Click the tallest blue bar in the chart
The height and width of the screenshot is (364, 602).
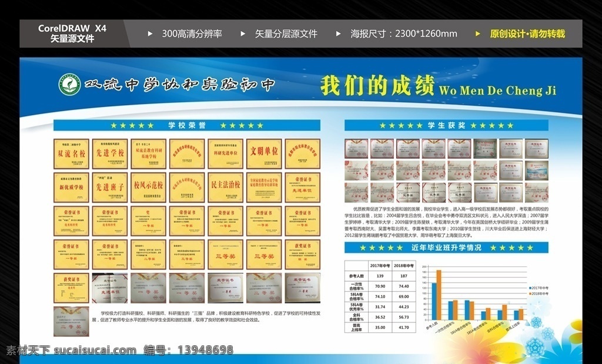click(434, 302)
